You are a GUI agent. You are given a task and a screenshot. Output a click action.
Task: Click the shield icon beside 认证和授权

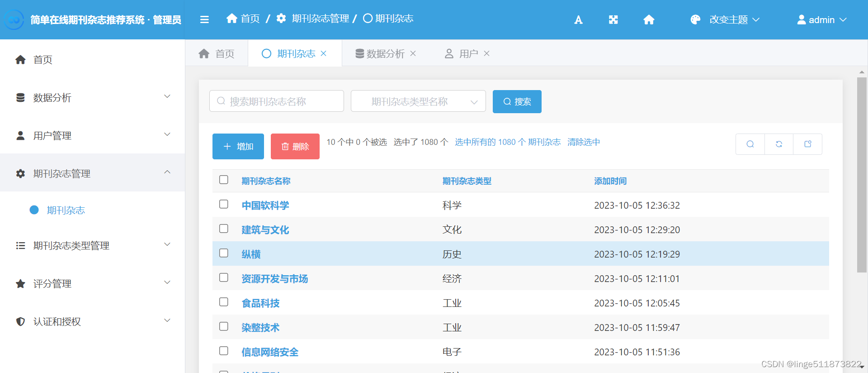(x=20, y=321)
